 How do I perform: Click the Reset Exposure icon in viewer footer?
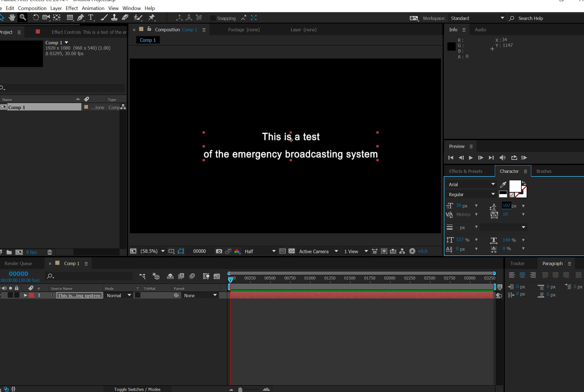412,251
